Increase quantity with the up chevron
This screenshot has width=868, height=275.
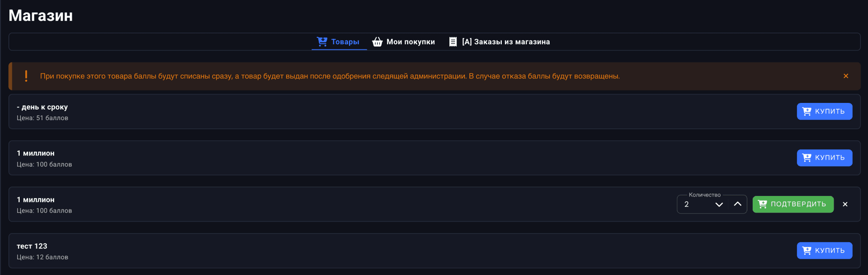[x=737, y=204]
